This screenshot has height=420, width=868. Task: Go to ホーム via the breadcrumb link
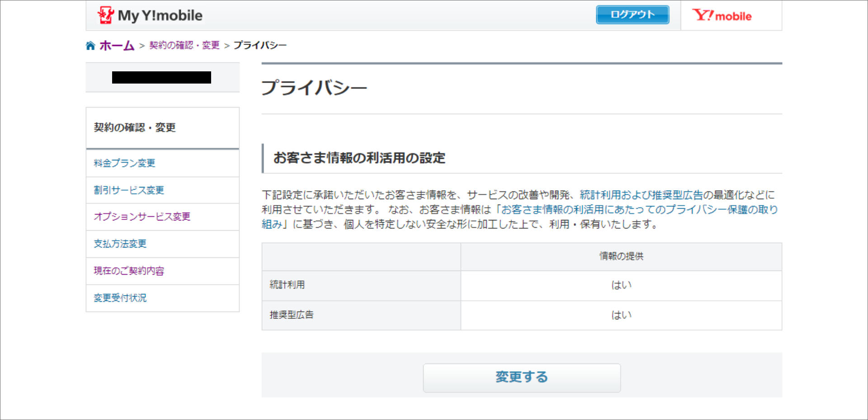pyautogui.click(x=117, y=46)
